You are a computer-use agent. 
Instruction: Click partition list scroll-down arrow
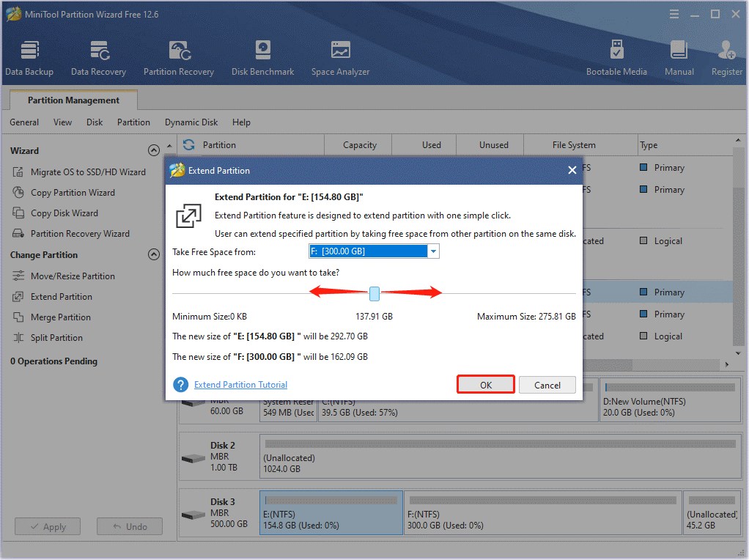(x=739, y=353)
